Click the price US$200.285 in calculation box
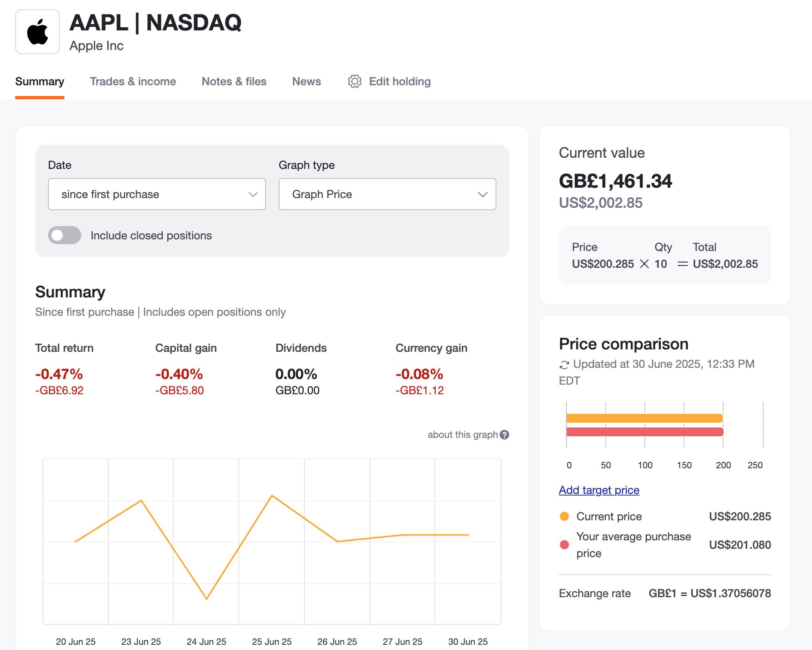 pos(603,264)
